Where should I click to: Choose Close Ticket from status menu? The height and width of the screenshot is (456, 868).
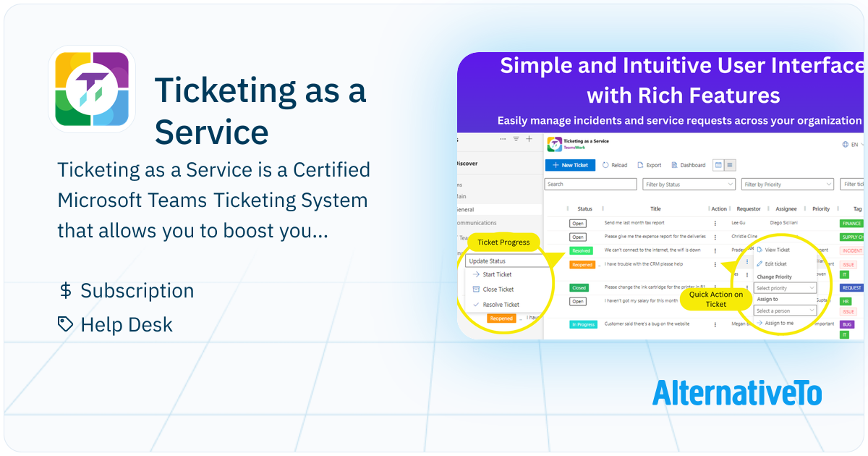pos(493,290)
